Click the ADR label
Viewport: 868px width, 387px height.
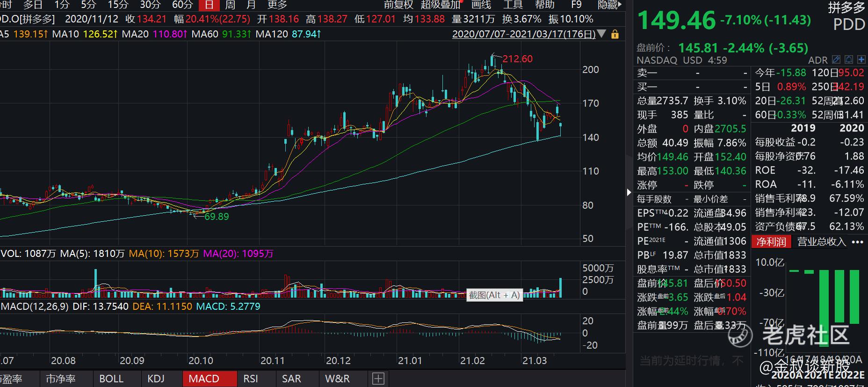tap(818, 60)
